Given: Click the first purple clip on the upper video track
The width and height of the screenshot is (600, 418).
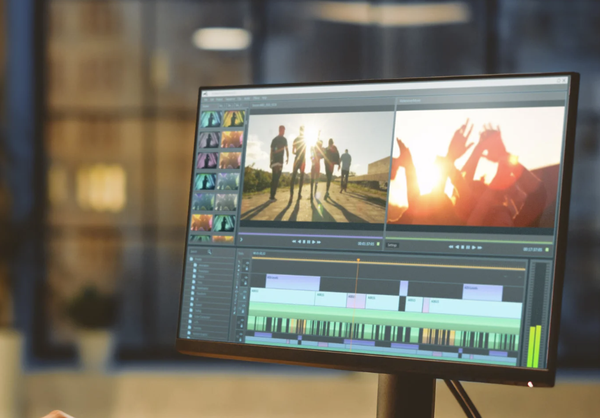Looking at the screenshot, I should (293, 283).
